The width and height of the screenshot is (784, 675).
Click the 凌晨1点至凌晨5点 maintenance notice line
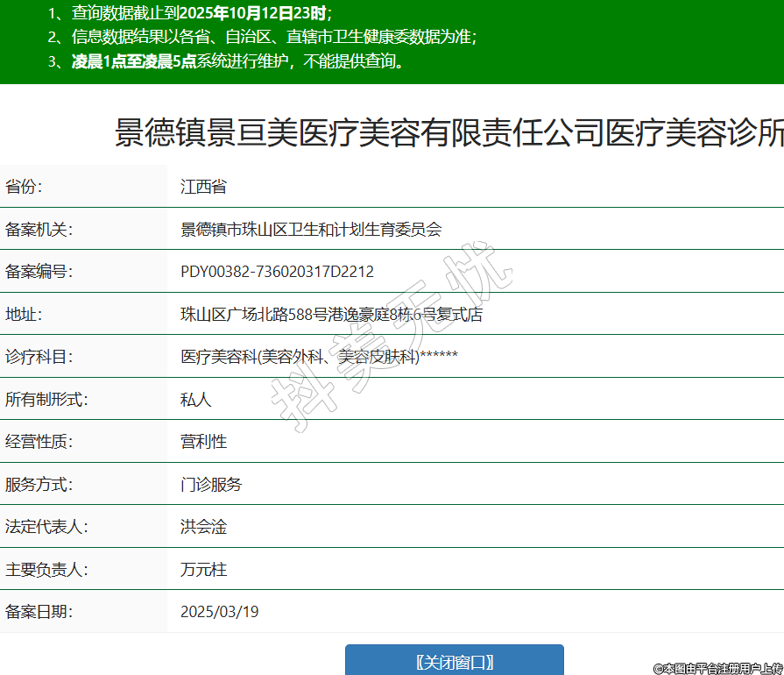(226, 61)
